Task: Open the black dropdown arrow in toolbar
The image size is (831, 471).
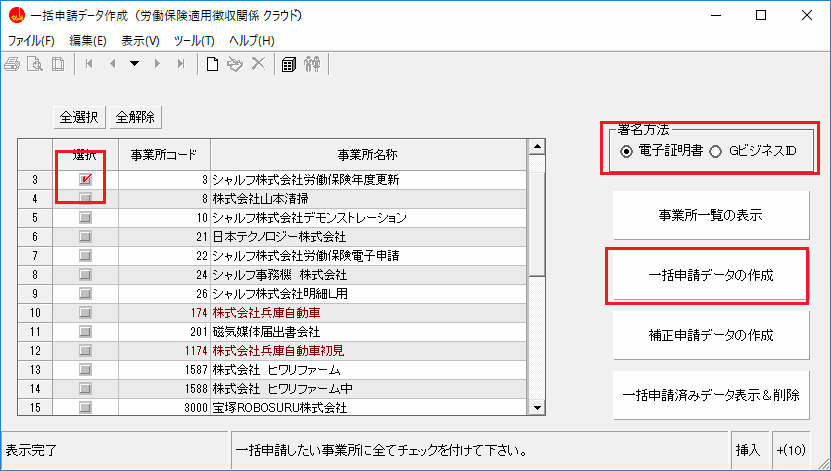Action: (x=134, y=64)
